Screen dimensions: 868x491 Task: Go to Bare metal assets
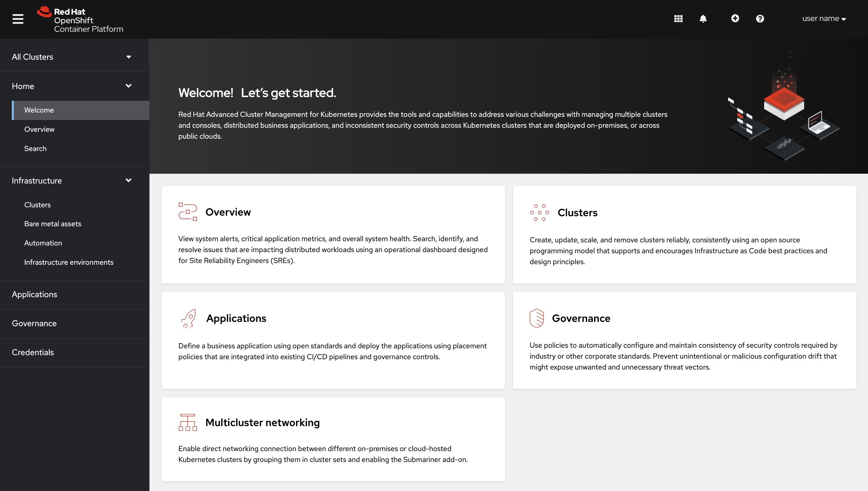(53, 224)
